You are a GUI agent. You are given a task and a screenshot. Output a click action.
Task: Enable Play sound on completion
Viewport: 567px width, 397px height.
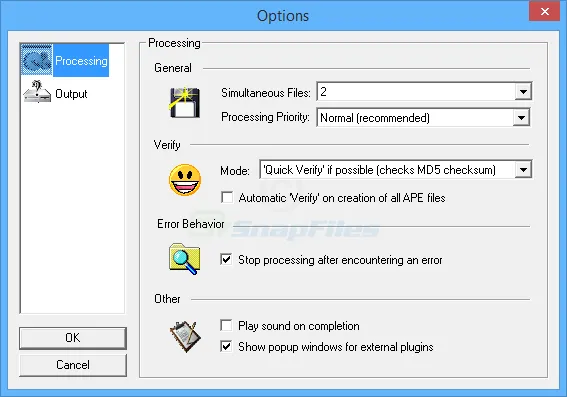226,325
